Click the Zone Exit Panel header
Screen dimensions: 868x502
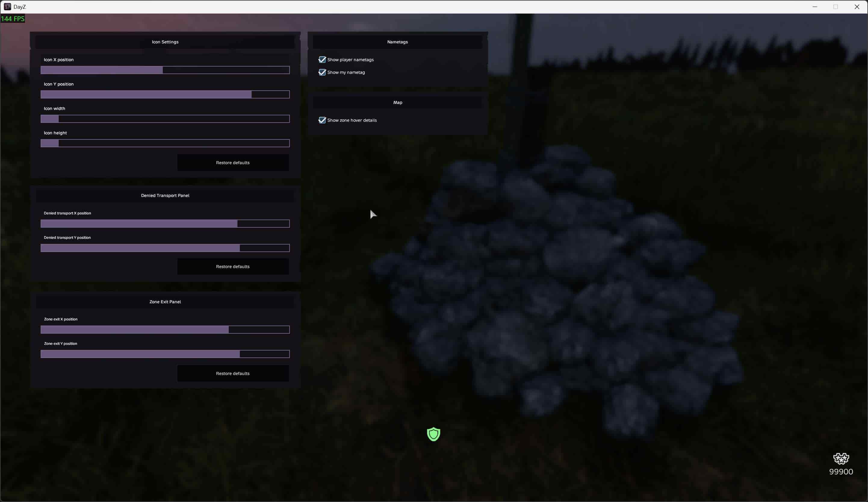tap(165, 302)
